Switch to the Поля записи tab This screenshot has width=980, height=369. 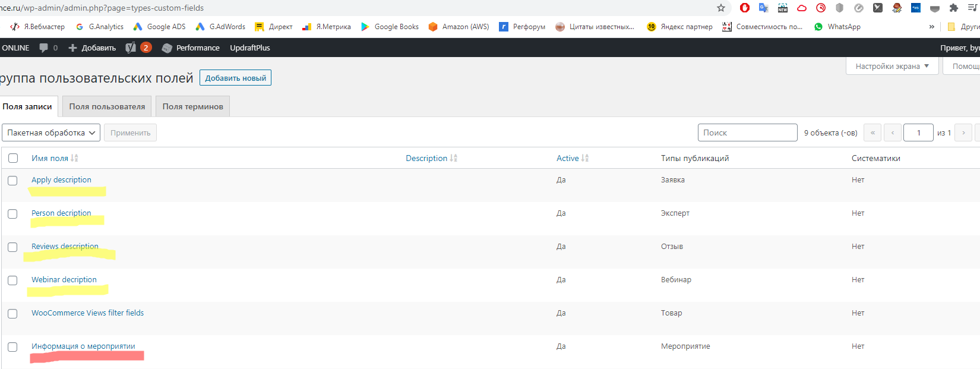pyautogui.click(x=28, y=106)
